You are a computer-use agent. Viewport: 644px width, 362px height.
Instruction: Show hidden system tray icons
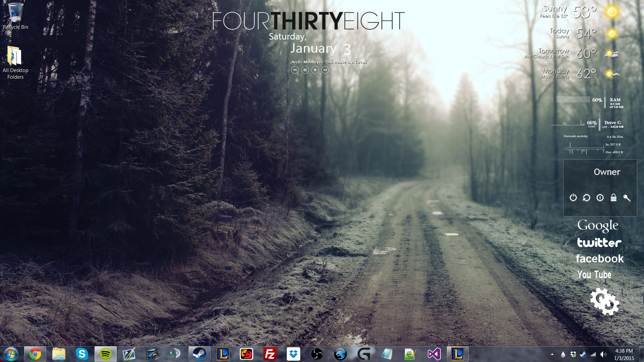tap(552, 354)
